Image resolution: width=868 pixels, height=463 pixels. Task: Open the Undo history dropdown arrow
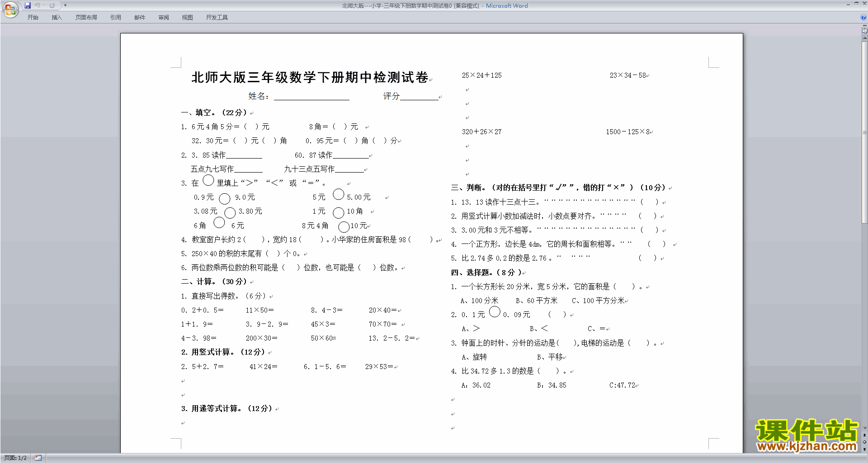44,5
